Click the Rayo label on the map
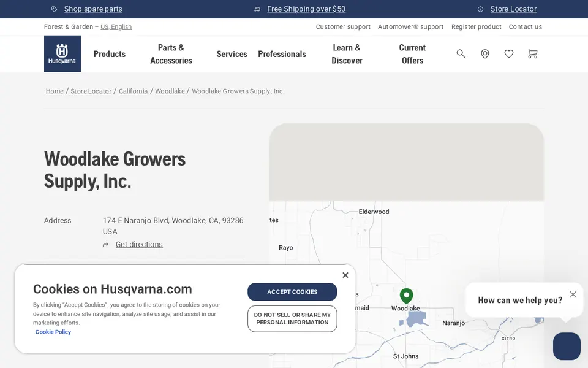Viewport: 588px width, 368px height. (x=286, y=247)
